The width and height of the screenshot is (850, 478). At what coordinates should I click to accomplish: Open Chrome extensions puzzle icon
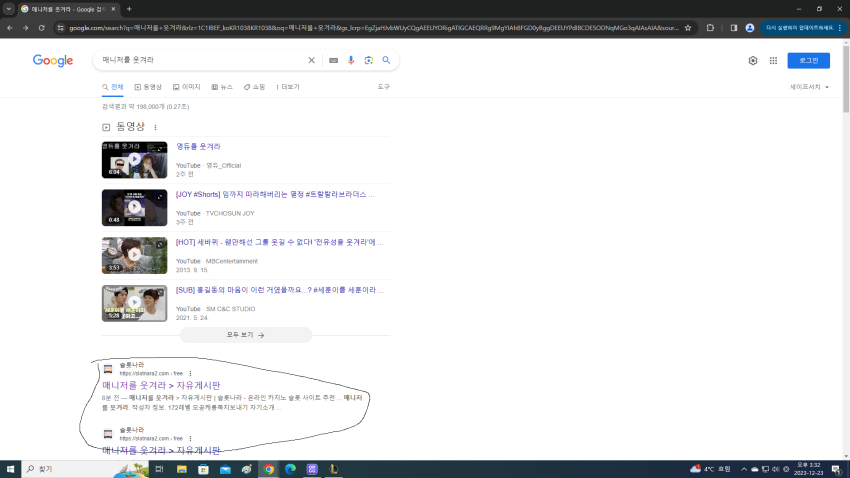tap(710, 28)
